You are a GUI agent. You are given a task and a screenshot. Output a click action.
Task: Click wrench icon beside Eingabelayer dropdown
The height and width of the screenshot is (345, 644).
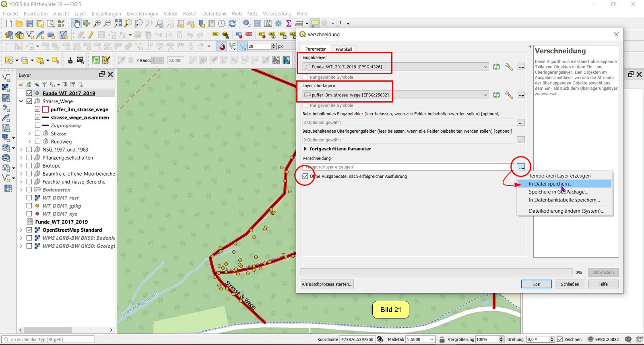point(509,67)
